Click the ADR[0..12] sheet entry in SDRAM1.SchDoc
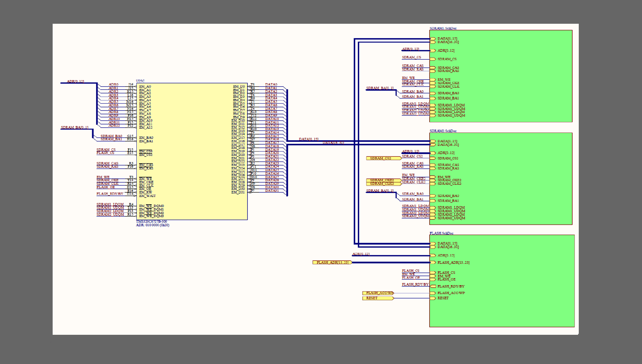642x364 pixels. coord(442,51)
